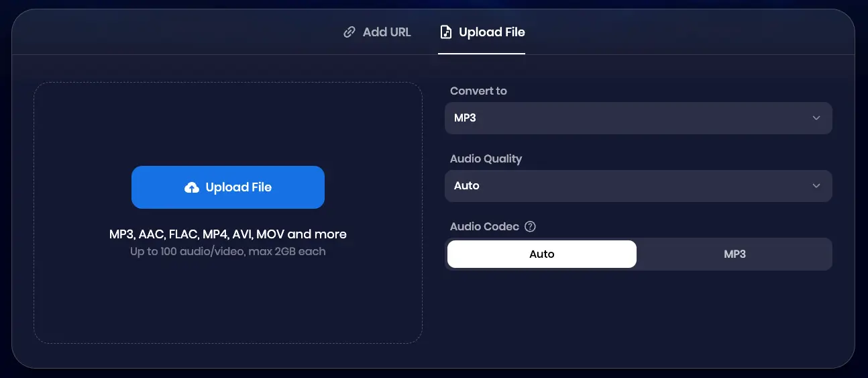Click the upload limit text about max 2GB
Viewport: 868px width, 378px height.
pos(227,252)
